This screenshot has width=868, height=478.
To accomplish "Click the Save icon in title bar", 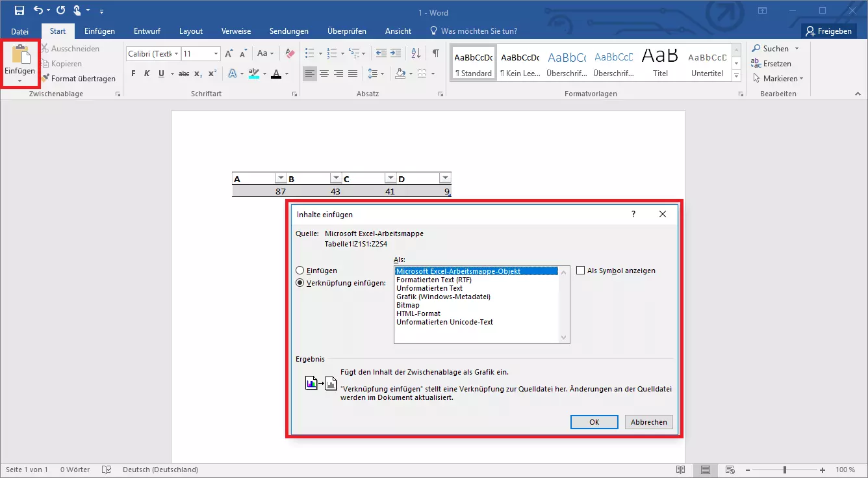I will (19, 10).
